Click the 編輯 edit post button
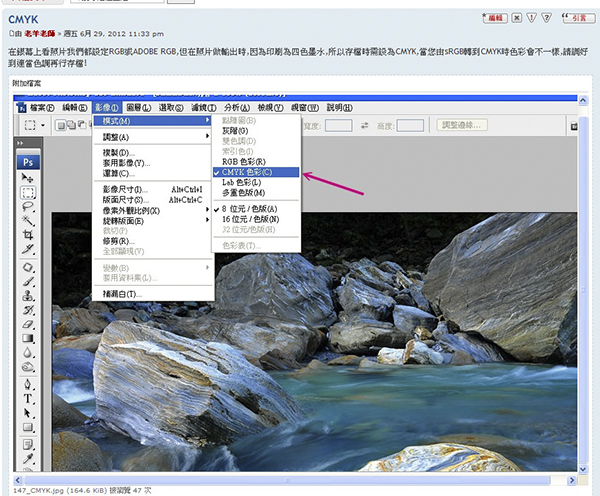This screenshot has height=496, width=600. (x=494, y=18)
